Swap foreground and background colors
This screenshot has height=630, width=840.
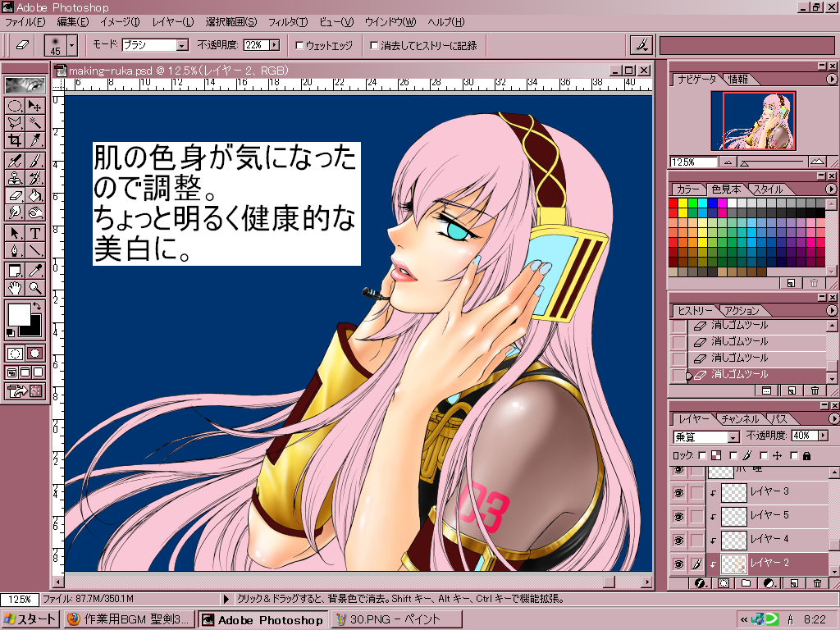click(x=37, y=306)
